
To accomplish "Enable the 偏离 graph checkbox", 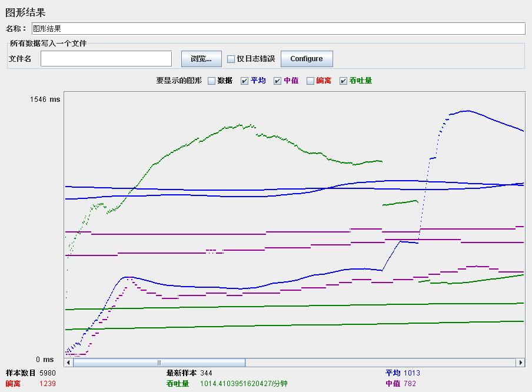I will tap(310, 81).
